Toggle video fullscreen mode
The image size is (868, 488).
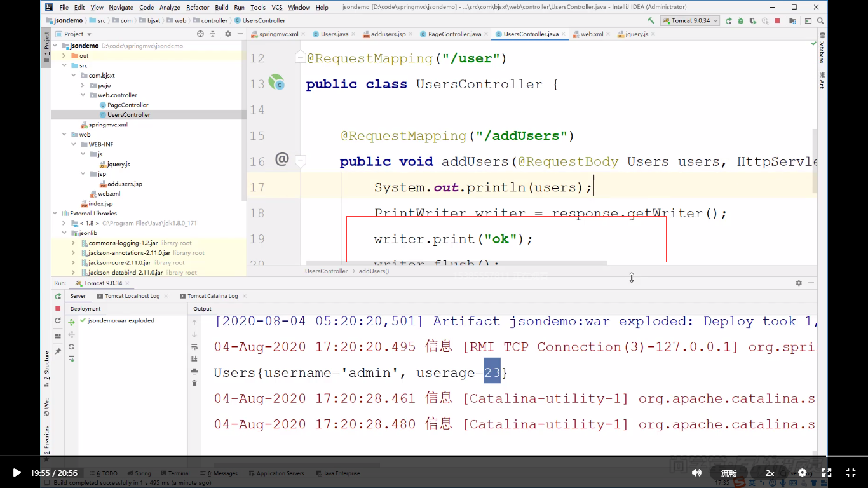pos(851,473)
